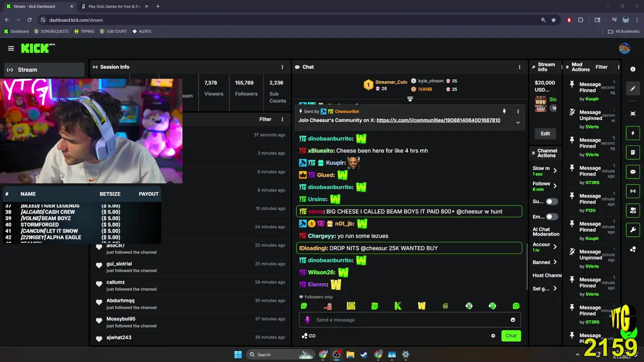
Task: Open All Bookmarks folder
Action: coord(624,31)
